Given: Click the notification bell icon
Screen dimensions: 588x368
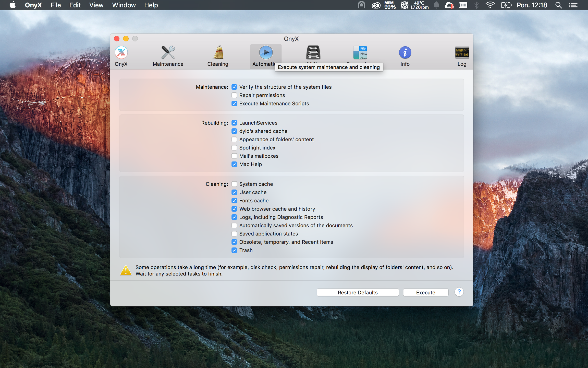Looking at the screenshot, I should (436, 5).
